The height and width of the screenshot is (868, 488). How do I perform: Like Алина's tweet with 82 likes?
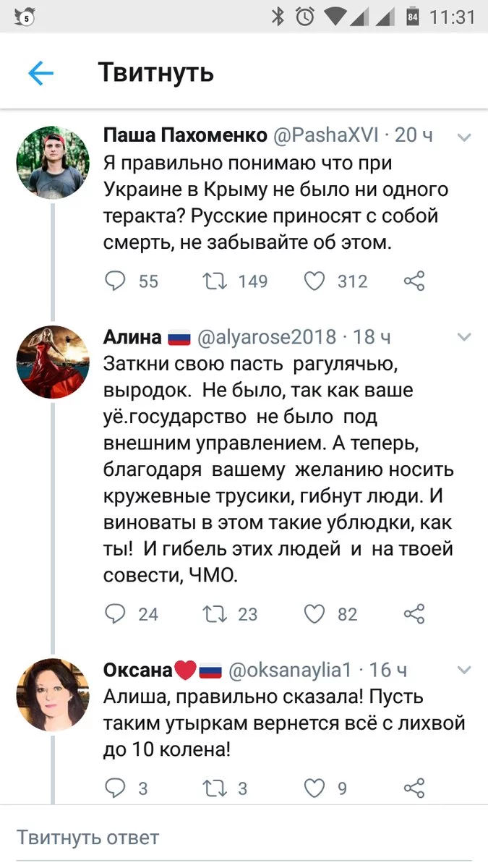click(x=314, y=614)
